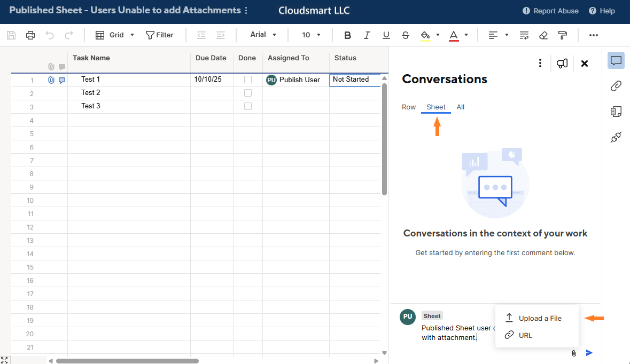This screenshot has width=630, height=364.
Task: Click the Clear Formatting eraser icon
Action: click(x=543, y=35)
